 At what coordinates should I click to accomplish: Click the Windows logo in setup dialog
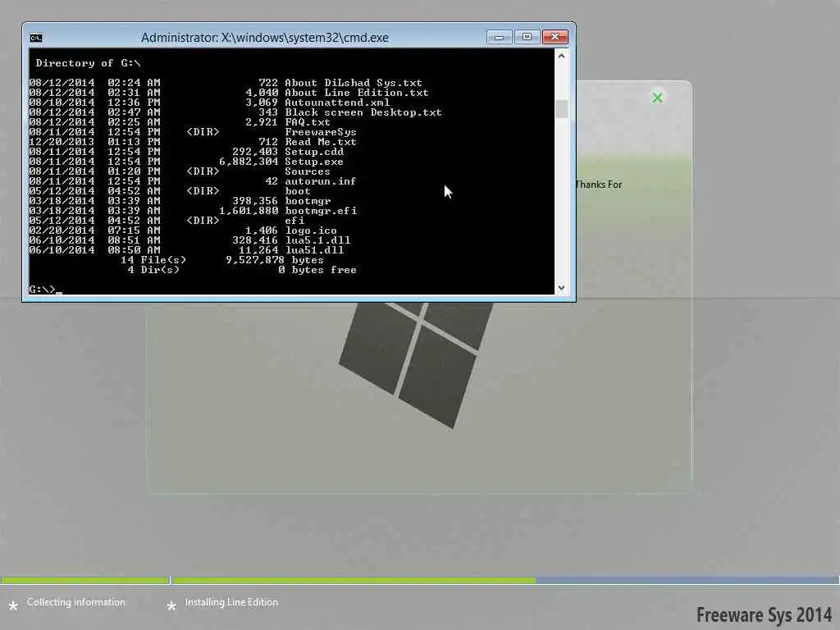coord(417,364)
